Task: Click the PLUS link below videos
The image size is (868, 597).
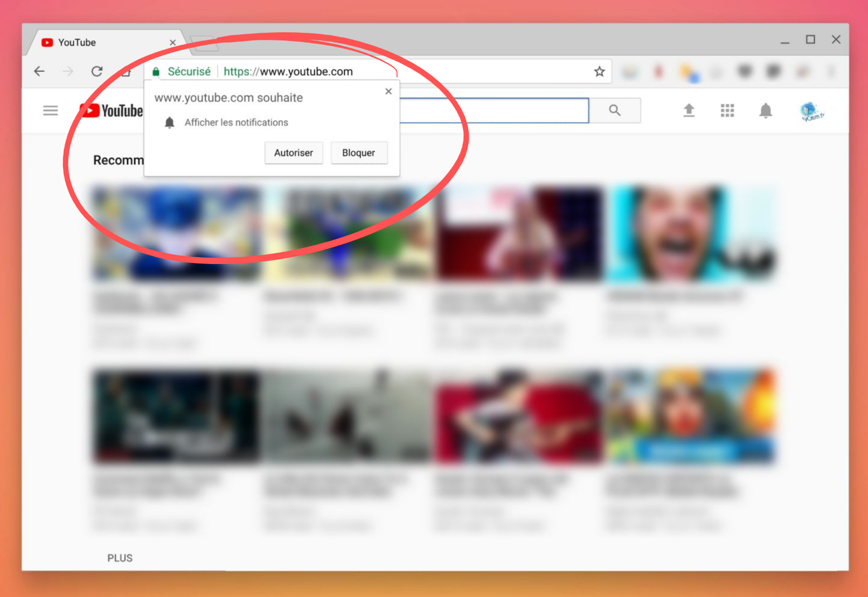Action: click(120, 558)
